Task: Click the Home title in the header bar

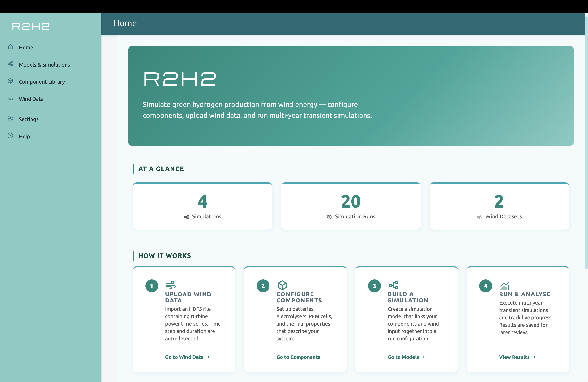Action: [125, 23]
